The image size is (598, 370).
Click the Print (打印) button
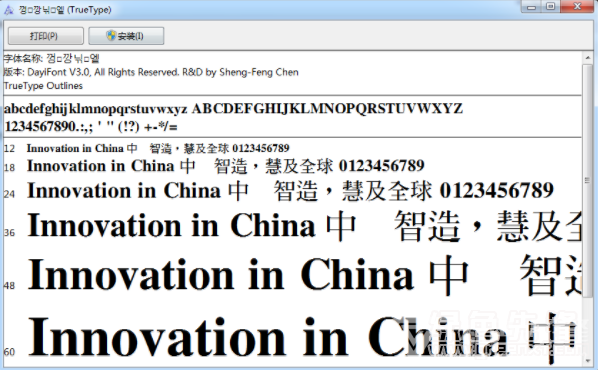pos(46,36)
